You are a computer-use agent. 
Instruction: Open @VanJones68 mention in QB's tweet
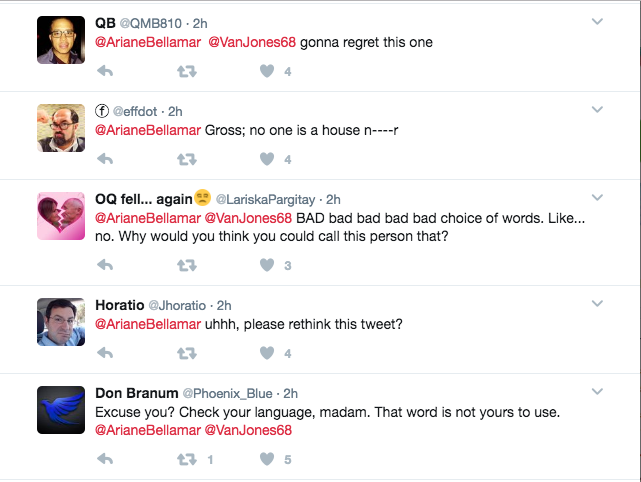pyautogui.click(x=252, y=42)
